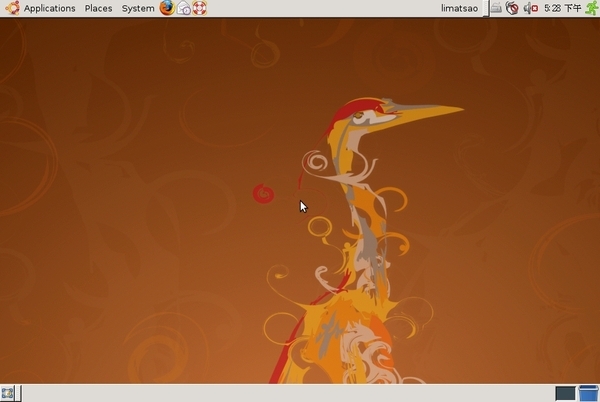Viewport: 600px width, 402px height.
Task: Open the Places menu
Action: click(x=98, y=8)
